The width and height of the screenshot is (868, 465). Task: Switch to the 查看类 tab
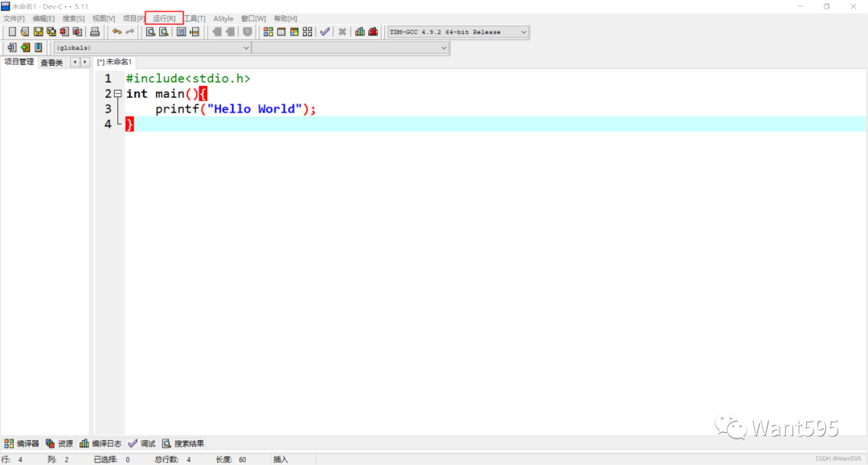click(x=51, y=63)
